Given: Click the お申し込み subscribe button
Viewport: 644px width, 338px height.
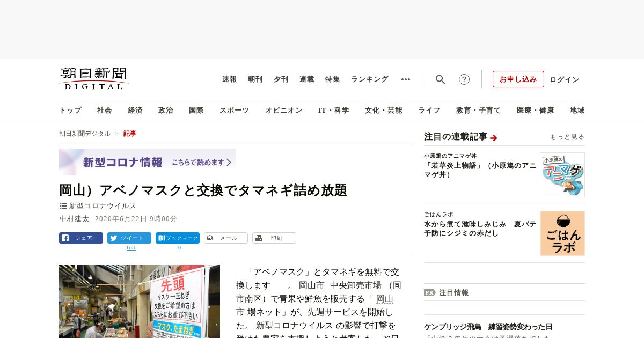Looking at the screenshot, I should pos(518,79).
